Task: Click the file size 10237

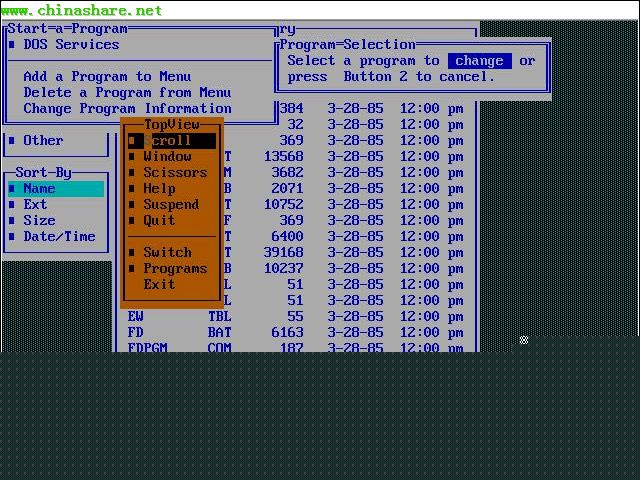Action: [284, 269]
